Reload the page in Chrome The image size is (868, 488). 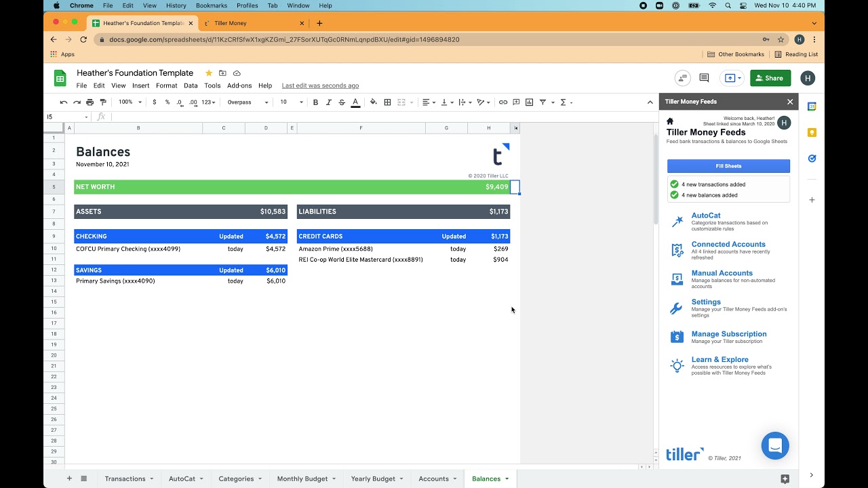pyautogui.click(x=83, y=39)
